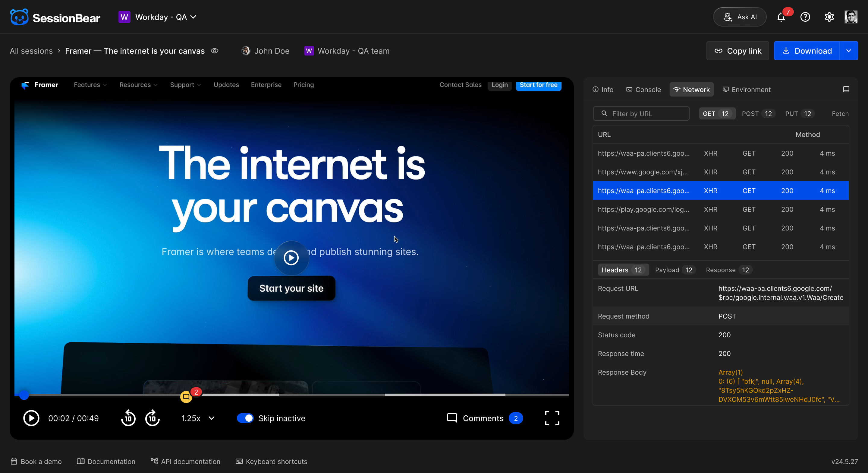
Task: Open the Comments panel
Action: point(485,418)
